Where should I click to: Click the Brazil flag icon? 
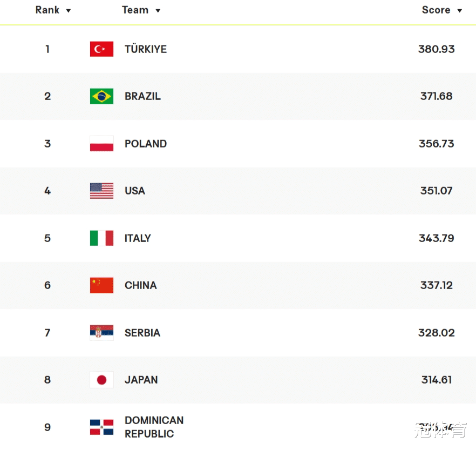tap(101, 96)
